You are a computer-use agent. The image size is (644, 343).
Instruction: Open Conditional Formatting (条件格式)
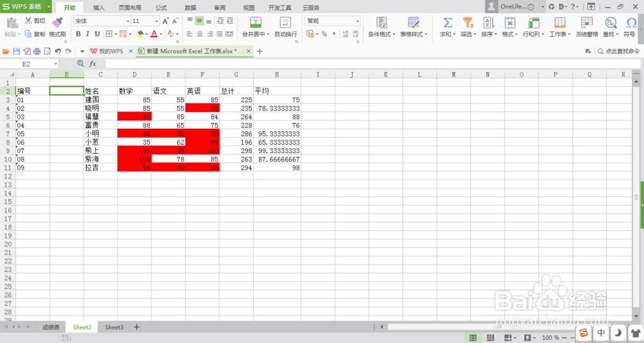coord(381,27)
